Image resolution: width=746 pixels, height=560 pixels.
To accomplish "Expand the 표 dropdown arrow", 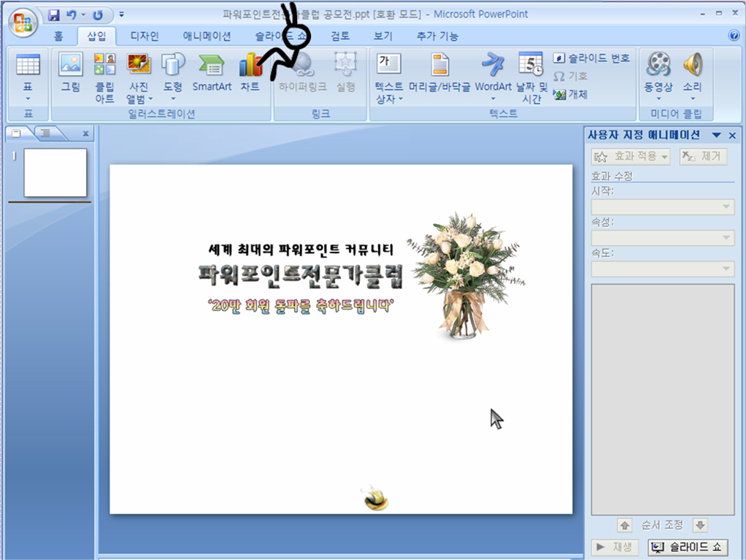I will tap(28, 99).
